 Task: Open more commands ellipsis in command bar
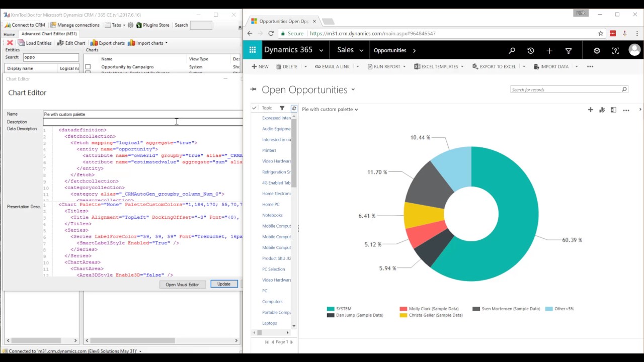(x=590, y=66)
